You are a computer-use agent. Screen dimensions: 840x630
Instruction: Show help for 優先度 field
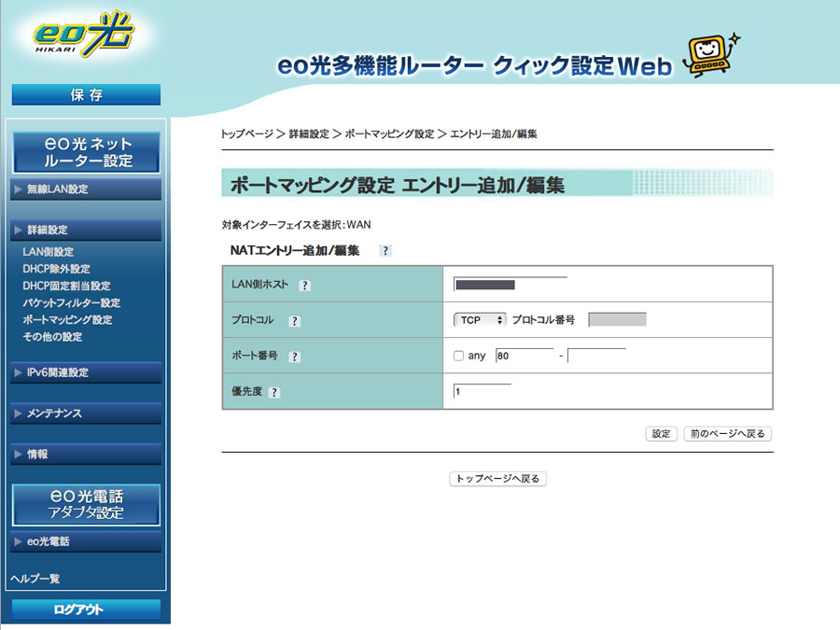(273, 393)
